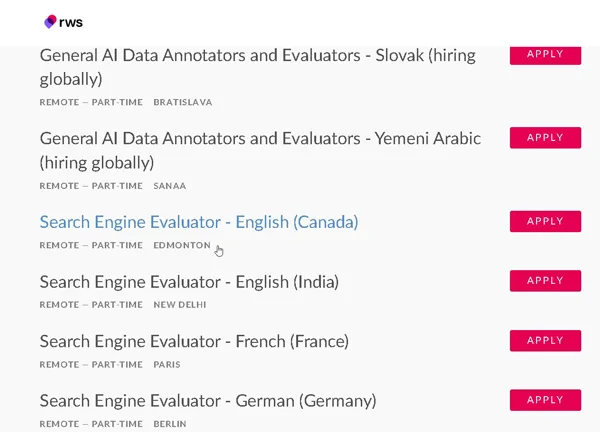Apply to the German (Germany) evaluator job
Image resolution: width=600 pixels, height=432 pixels.
pos(545,400)
